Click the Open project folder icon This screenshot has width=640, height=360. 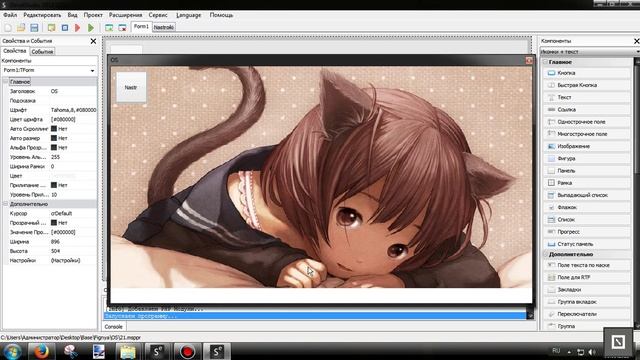tap(21, 27)
